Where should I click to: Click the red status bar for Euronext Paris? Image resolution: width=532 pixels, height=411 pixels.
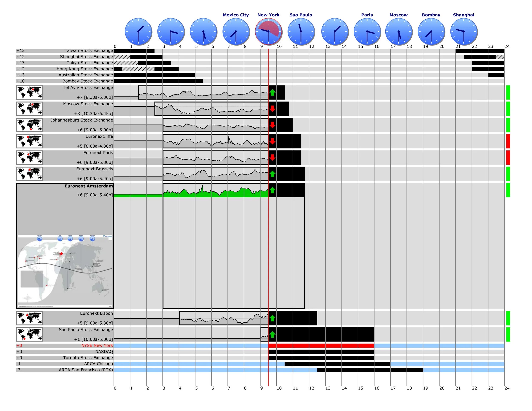(x=508, y=158)
